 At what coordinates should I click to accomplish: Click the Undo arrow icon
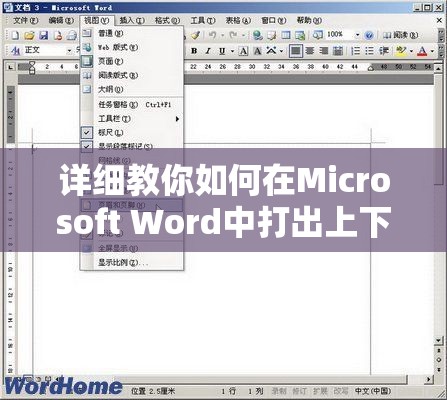(212, 35)
